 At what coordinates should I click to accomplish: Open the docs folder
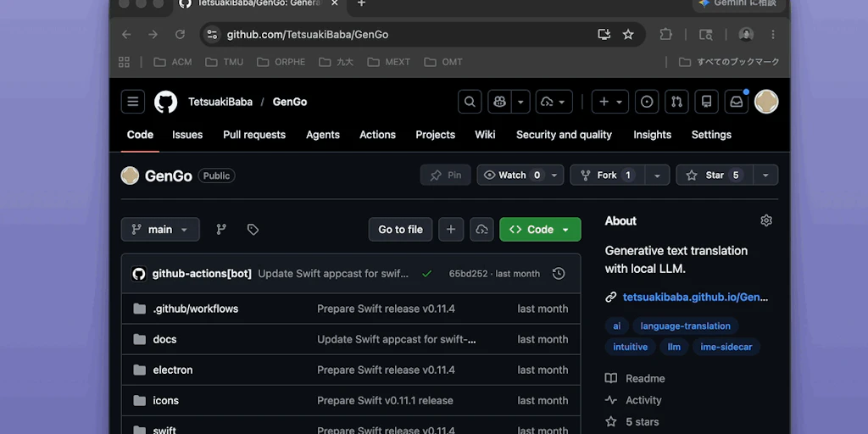(x=164, y=339)
